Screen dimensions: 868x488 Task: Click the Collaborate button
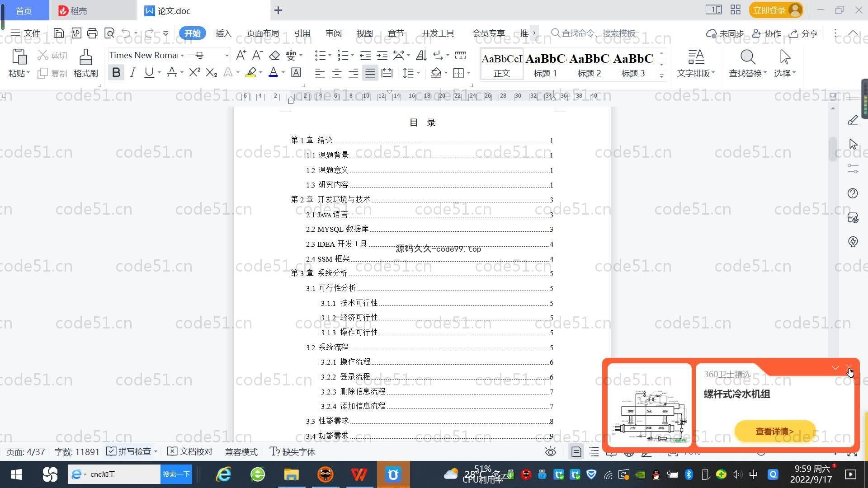coord(766,33)
